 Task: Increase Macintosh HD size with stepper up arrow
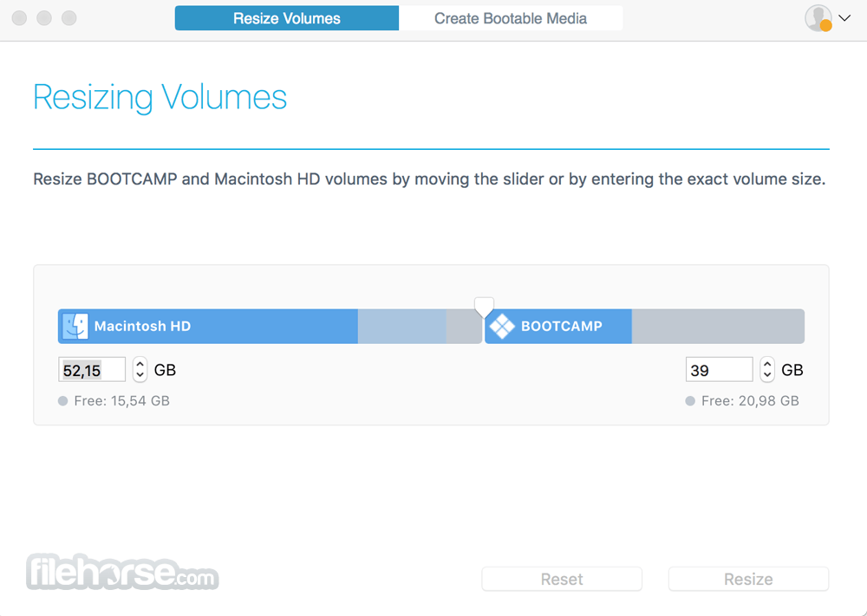click(x=140, y=364)
